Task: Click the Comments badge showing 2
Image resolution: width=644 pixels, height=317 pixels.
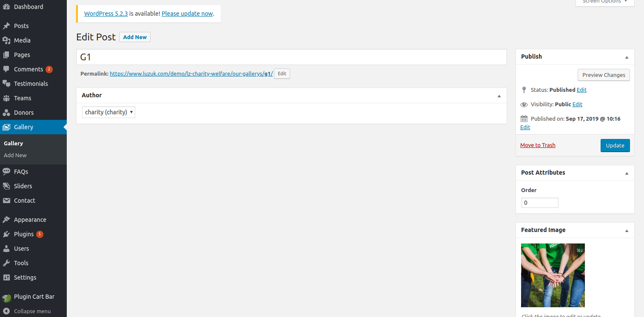Action: tap(49, 69)
